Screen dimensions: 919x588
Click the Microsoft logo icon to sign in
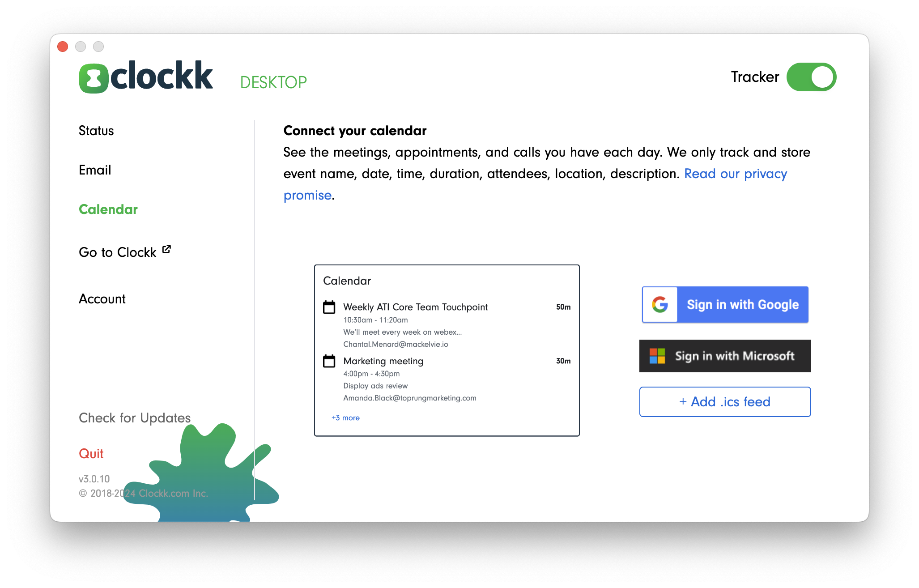tap(659, 355)
